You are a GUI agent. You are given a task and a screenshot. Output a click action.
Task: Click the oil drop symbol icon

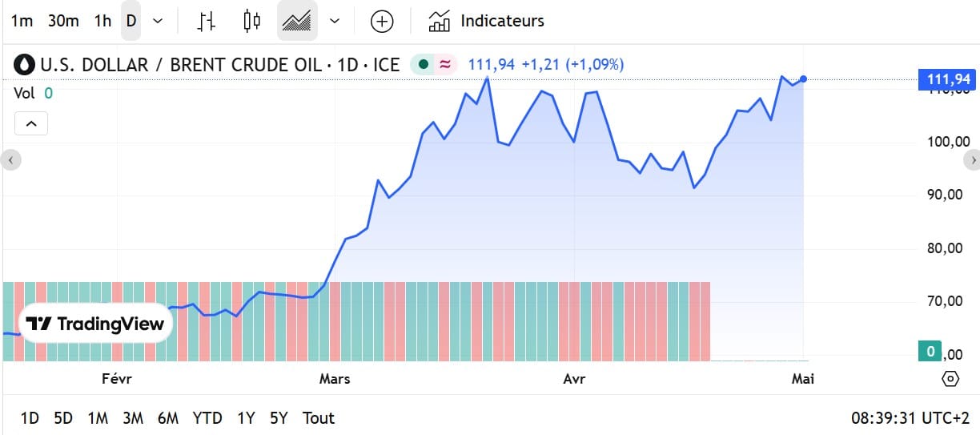(25, 65)
